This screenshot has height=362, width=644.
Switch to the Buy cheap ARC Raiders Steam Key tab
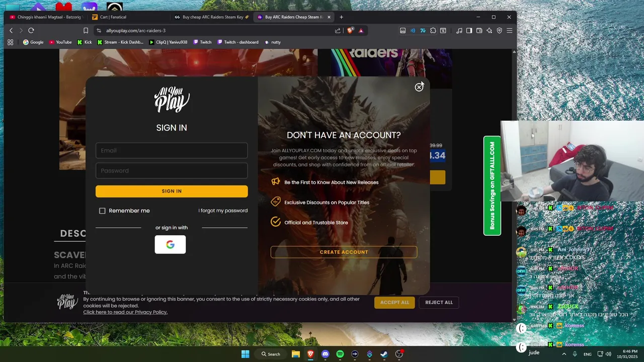[x=211, y=17]
